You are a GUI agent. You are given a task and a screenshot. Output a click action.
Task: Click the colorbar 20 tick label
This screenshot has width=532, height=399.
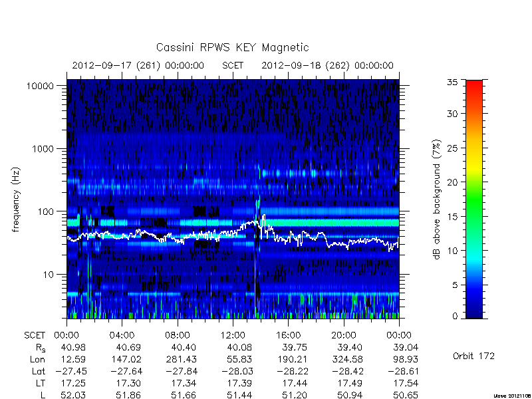click(x=452, y=182)
